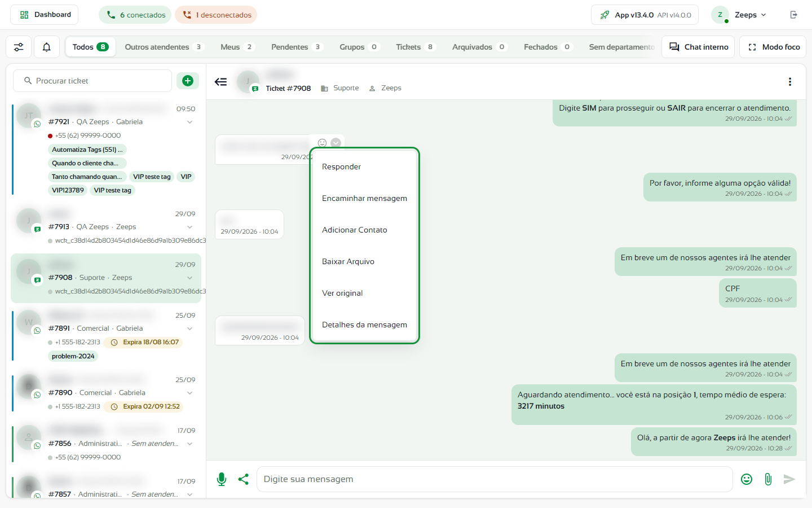React to the message with the smiley icon
This screenshot has width=812, height=508.
(x=323, y=143)
